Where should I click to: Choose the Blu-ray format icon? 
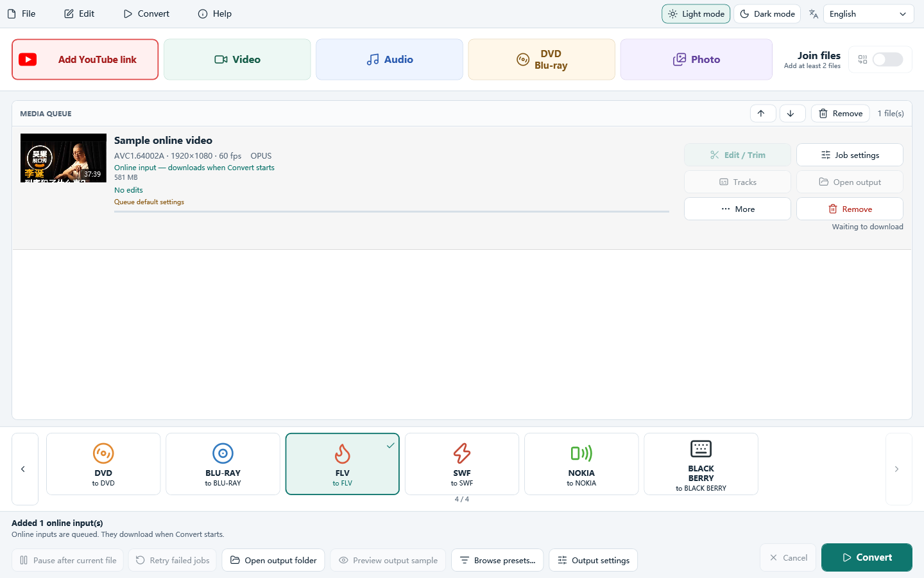coord(223,453)
